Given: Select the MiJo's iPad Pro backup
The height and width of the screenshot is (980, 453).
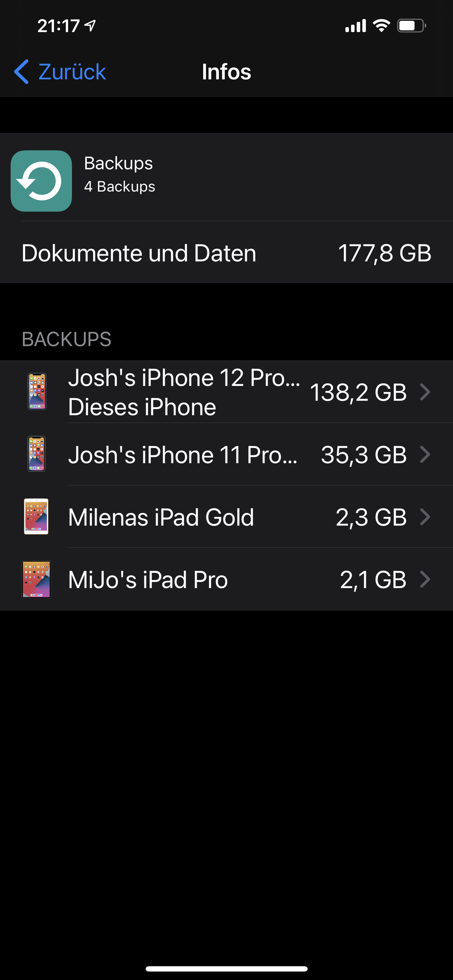Looking at the screenshot, I should point(148,579).
